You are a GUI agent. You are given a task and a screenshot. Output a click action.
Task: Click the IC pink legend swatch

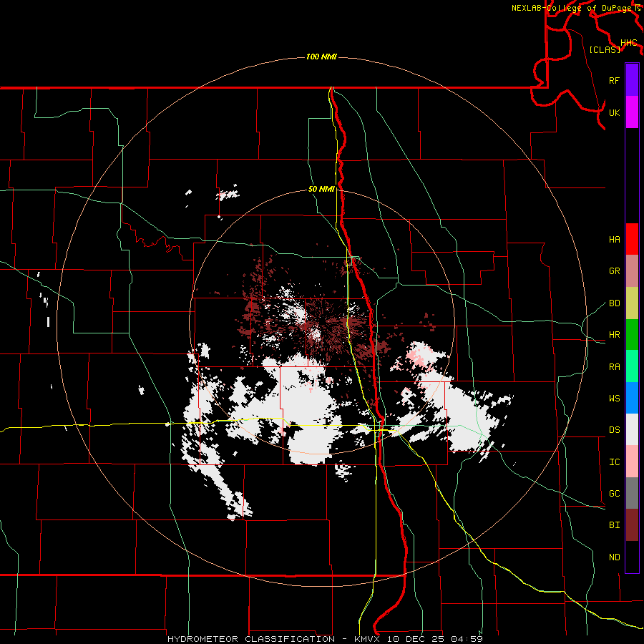pos(632,462)
